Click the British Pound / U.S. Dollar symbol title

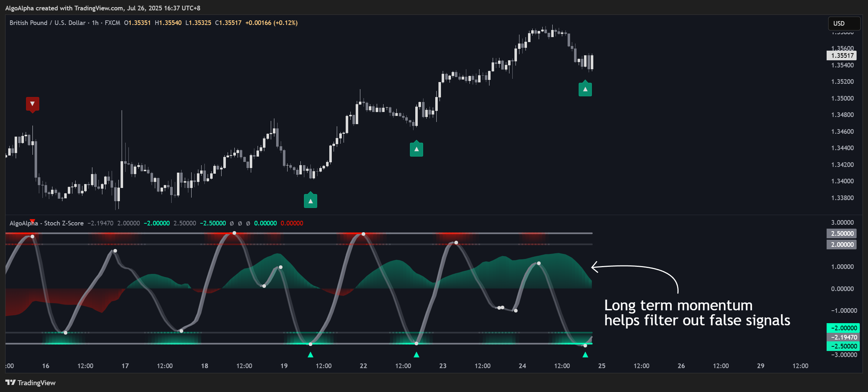[x=47, y=23]
